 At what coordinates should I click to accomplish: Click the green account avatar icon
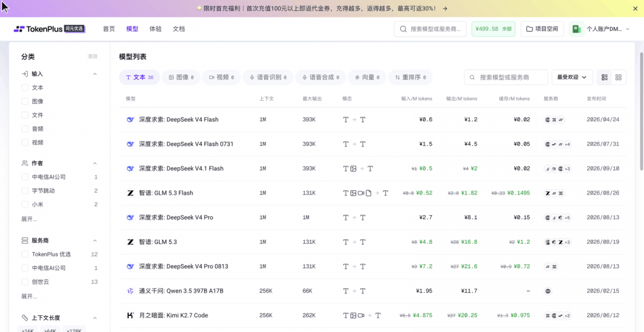(x=576, y=29)
